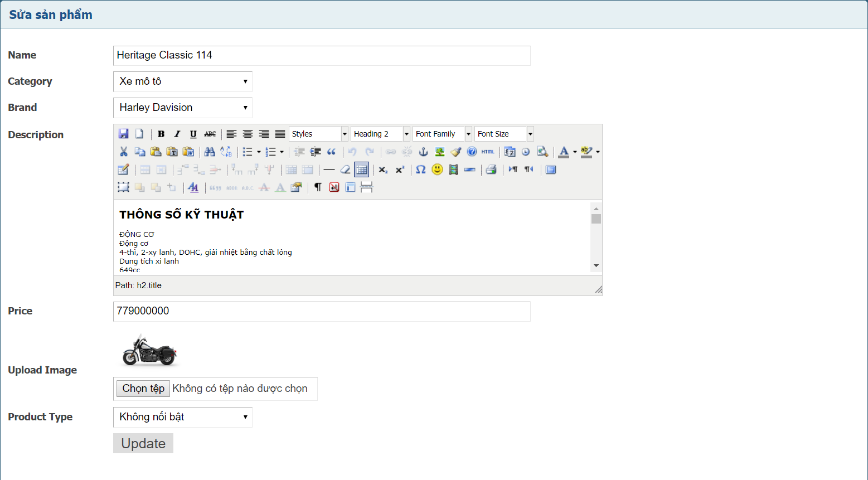Justify text fully
The image size is (868, 480).
[x=280, y=134]
